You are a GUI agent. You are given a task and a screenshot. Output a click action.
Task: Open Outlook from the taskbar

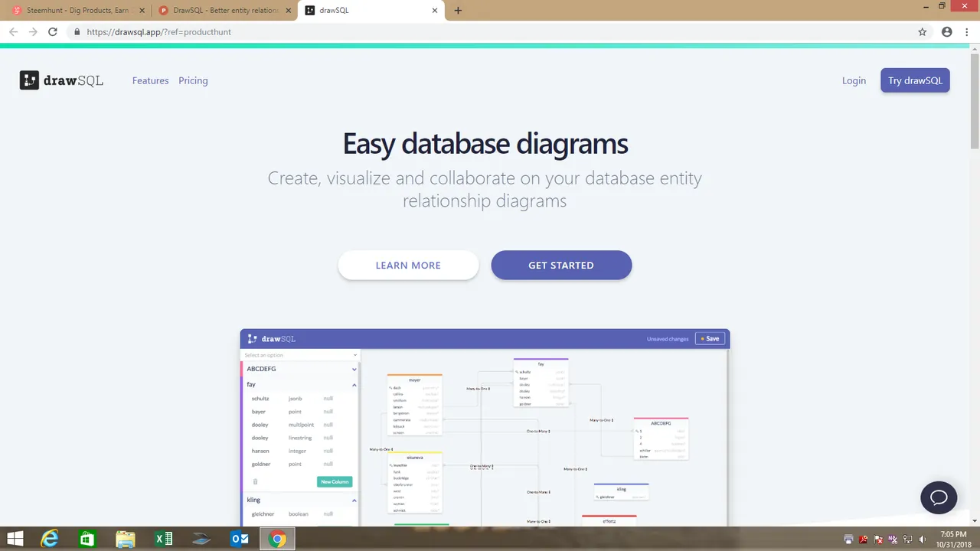click(240, 539)
